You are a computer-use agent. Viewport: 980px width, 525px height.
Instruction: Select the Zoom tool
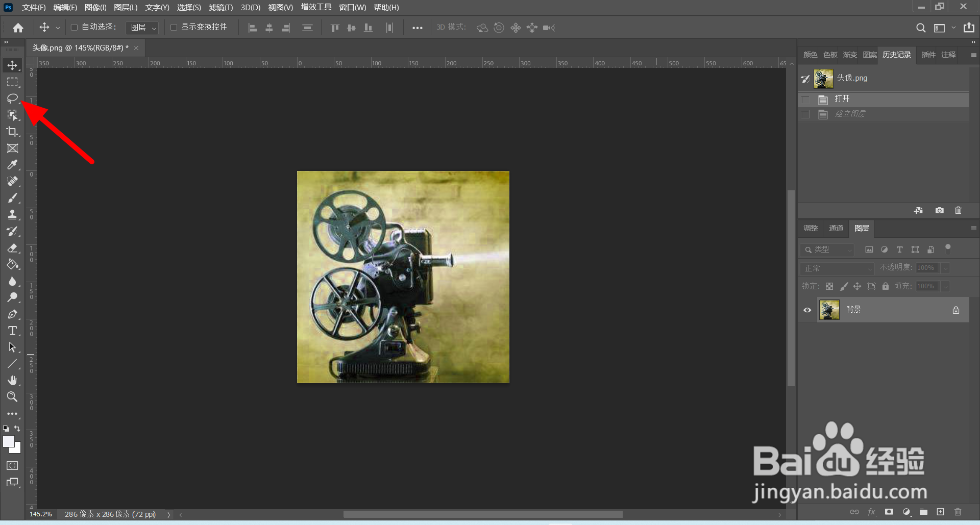(12, 396)
